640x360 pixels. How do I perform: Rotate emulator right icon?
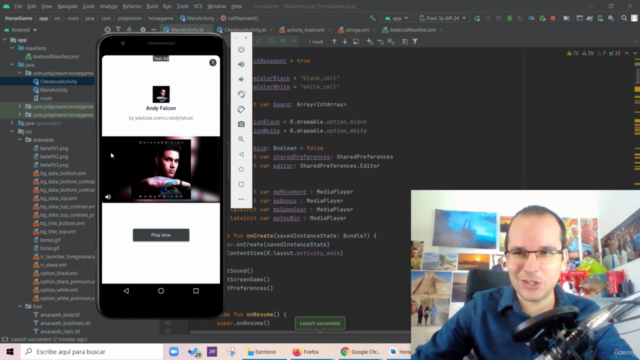pos(241,109)
